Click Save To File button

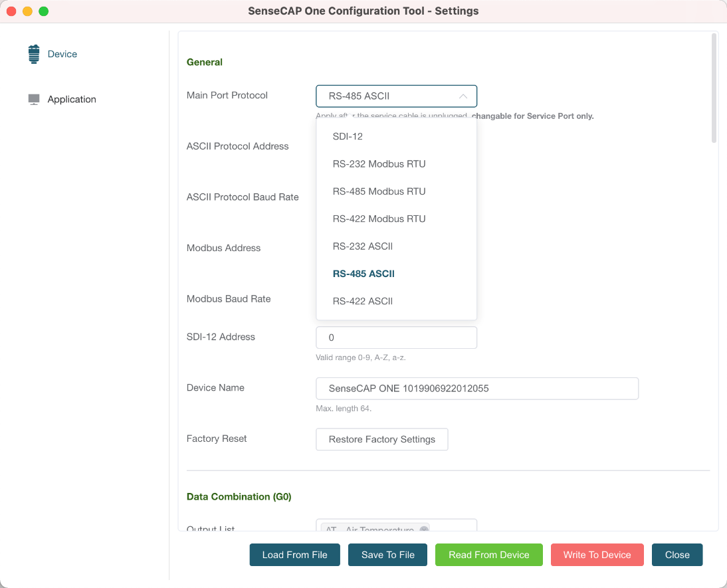click(388, 555)
